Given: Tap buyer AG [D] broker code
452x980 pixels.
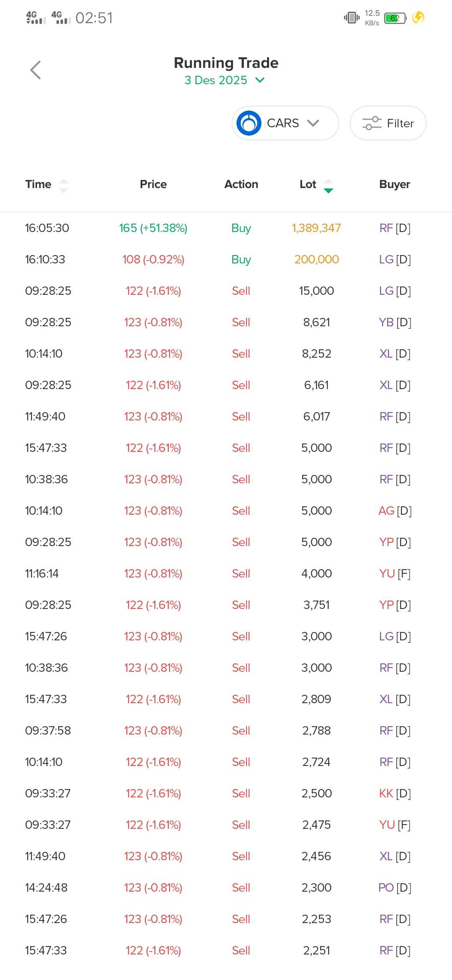Looking at the screenshot, I should (395, 511).
